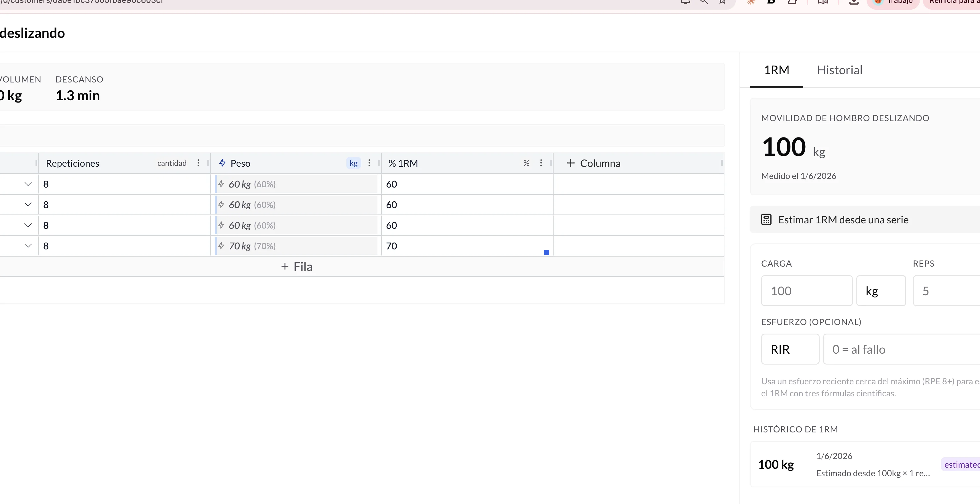The height and width of the screenshot is (504, 980).
Task: Expand the chevron of the 70 kg row
Action: click(28, 246)
